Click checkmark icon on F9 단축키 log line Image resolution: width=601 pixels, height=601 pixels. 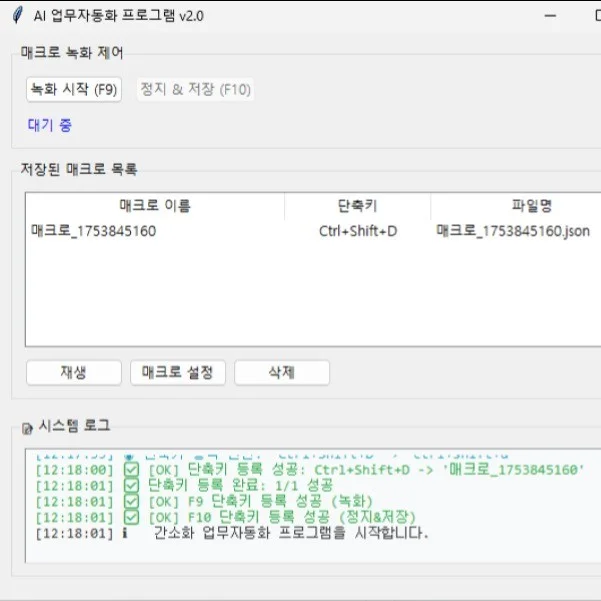coord(131,501)
